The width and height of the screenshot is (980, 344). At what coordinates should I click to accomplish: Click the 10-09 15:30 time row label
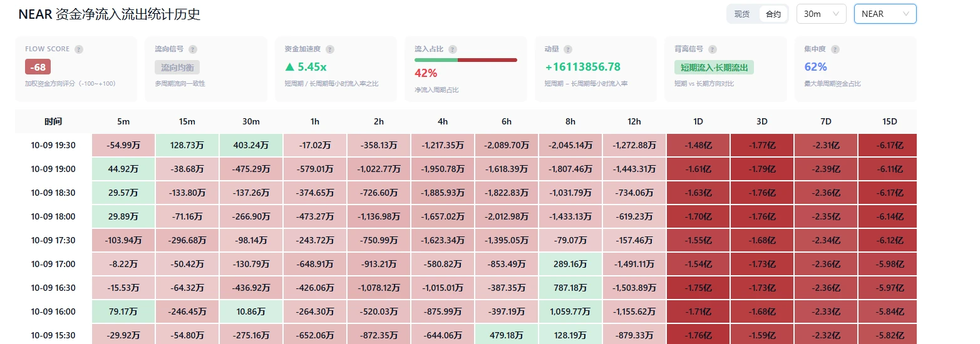pyautogui.click(x=53, y=335)
